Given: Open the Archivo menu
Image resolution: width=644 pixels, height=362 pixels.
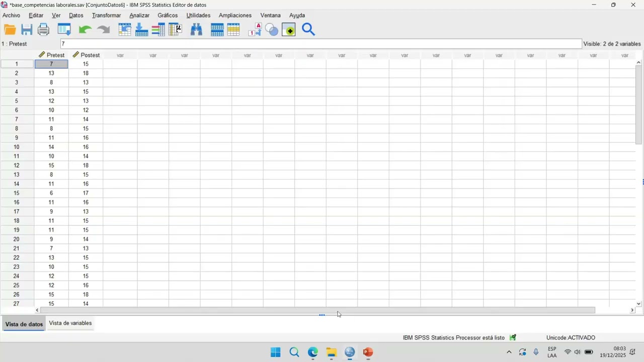Looking at the screenshot, I should click(12, 15).
